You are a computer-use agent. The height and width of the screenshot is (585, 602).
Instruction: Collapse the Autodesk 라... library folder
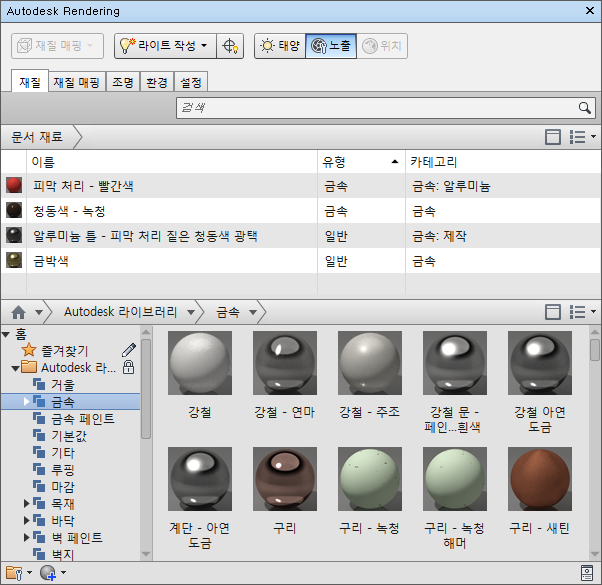[x=15, y=369]
